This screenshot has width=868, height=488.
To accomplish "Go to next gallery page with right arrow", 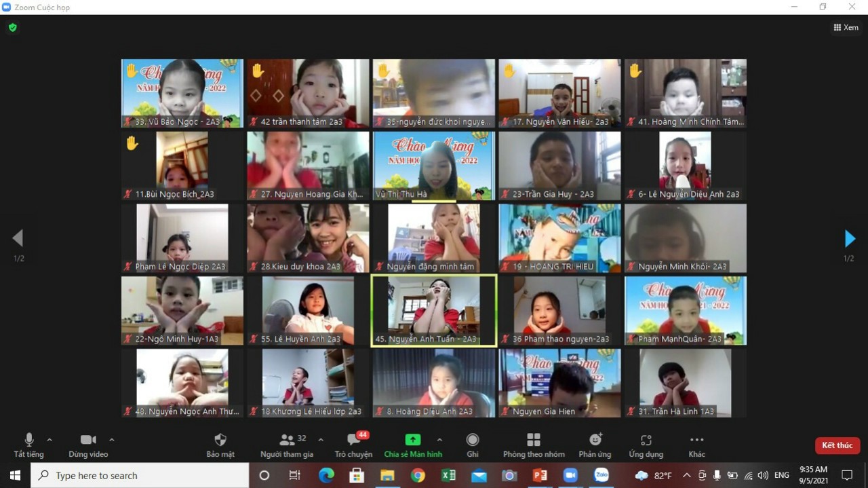I will (850, 238).
